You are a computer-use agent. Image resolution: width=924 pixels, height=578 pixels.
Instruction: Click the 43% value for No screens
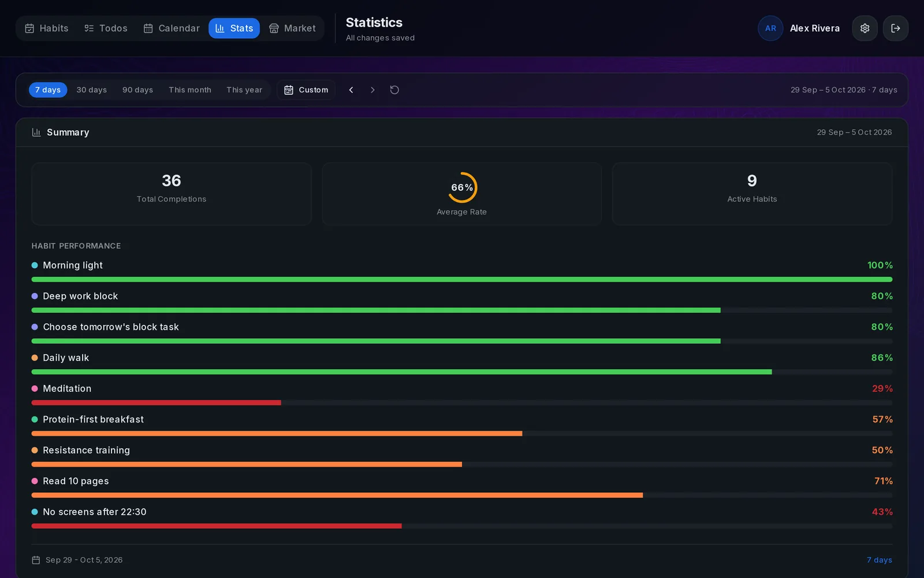tap(882, 512)
